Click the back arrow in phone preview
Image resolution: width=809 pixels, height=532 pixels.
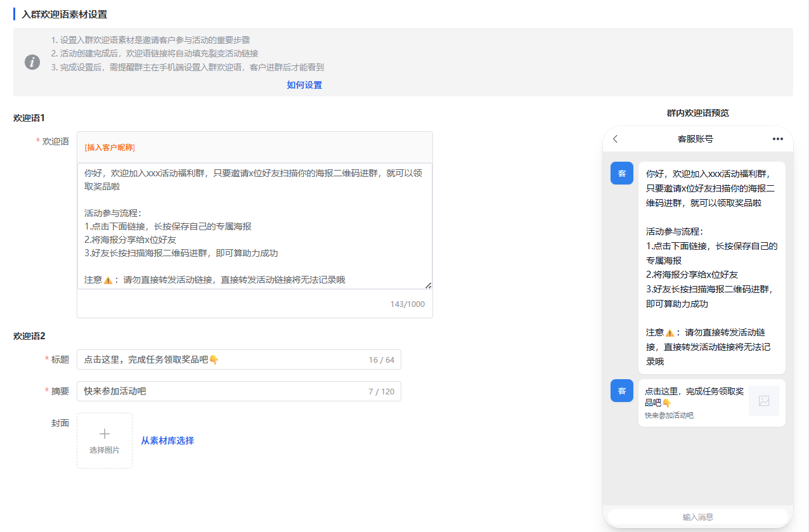[615, 139]
